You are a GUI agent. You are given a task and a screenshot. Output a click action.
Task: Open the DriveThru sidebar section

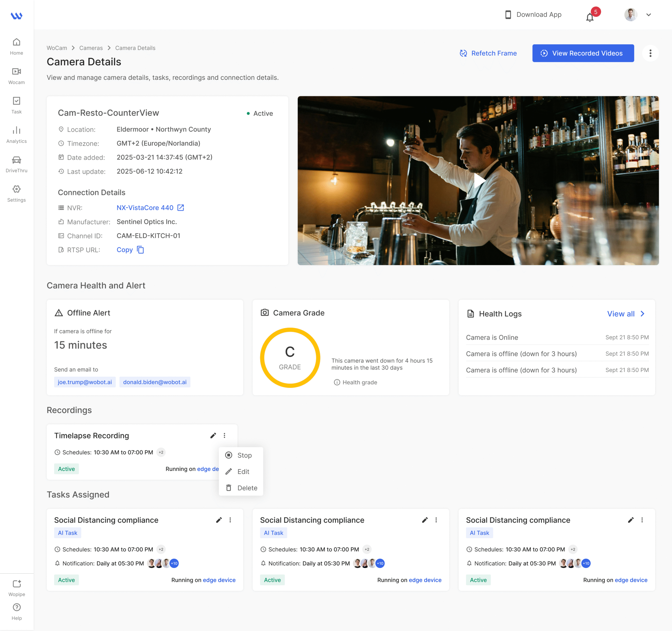pyautogui.click(x=16, y=164)
